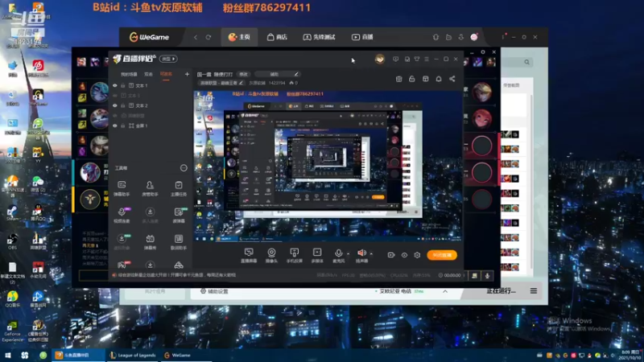Open Windows Start menu
This screenshot has width=644, height=362.
(x=8, y=355)
